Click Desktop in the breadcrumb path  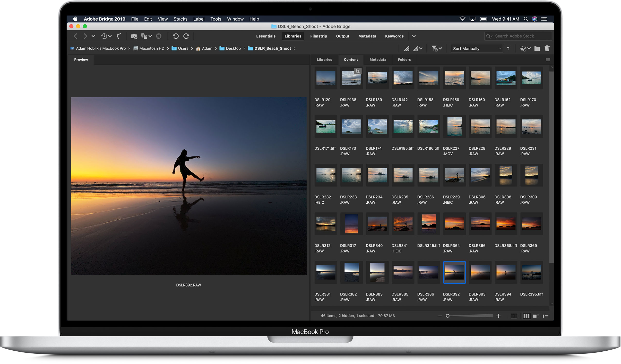tap(233, 48)
